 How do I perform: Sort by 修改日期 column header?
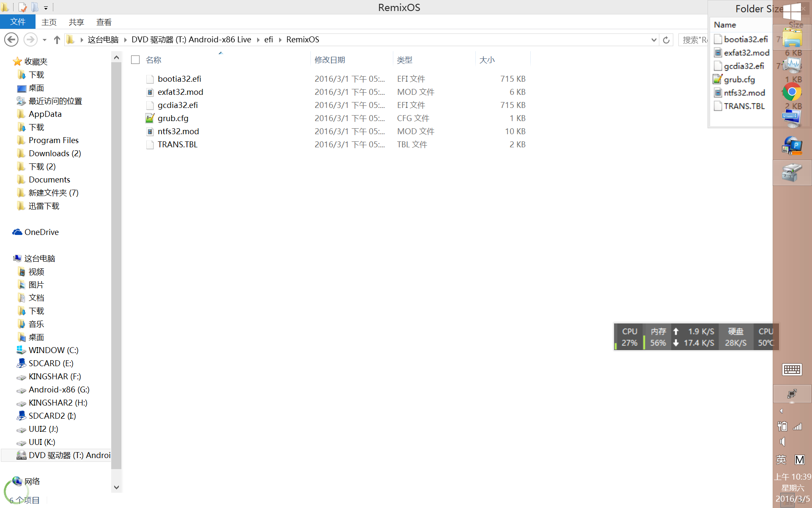[x=330, y=60]
